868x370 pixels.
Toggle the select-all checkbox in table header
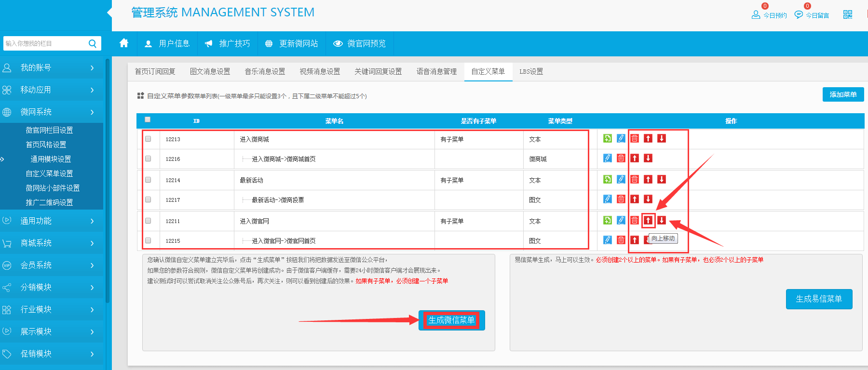(148, 120)
